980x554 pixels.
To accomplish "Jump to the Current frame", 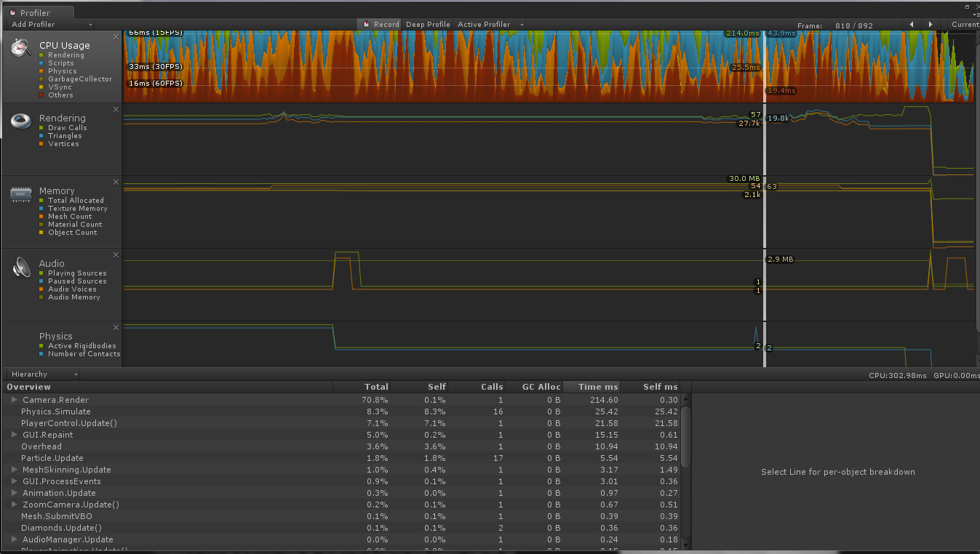I will [965, 24].
